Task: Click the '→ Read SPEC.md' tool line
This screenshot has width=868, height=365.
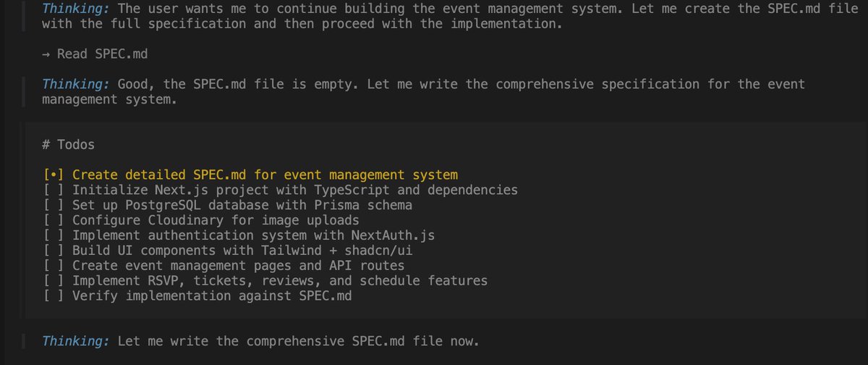Action: tap(95, 54)
